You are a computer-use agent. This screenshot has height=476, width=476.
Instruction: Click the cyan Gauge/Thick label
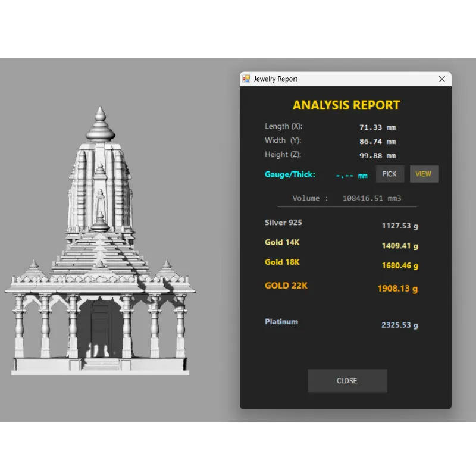coord(290,174)
